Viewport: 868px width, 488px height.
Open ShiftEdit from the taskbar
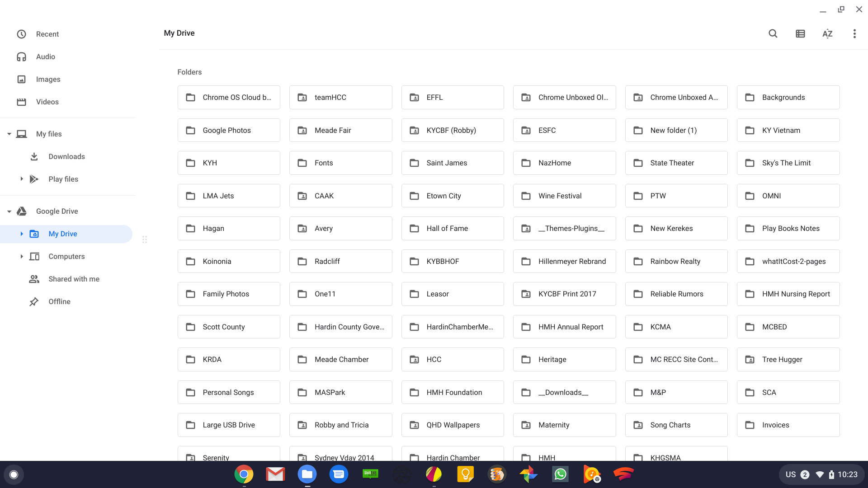tap(370, 474)
